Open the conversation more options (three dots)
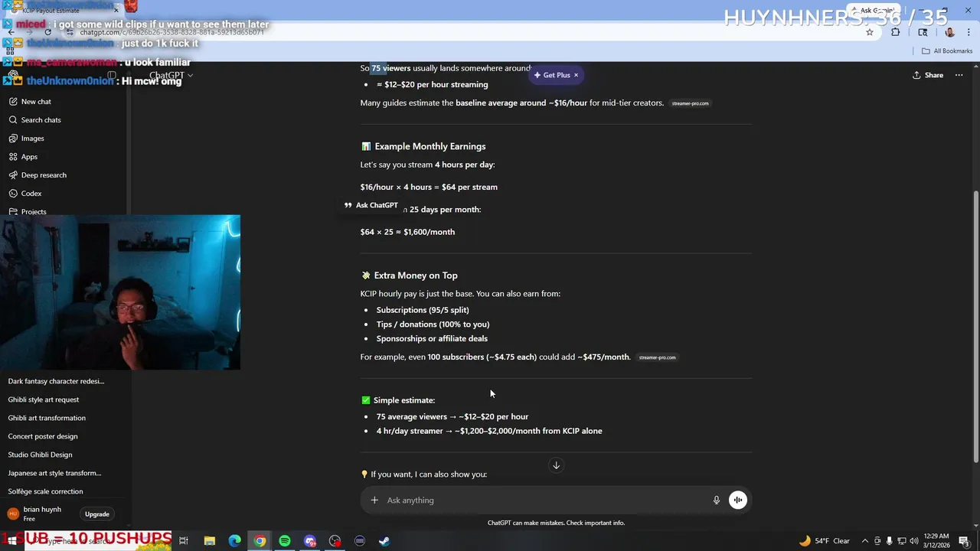Screen dimensions: 980x551 tap(959, 75)
